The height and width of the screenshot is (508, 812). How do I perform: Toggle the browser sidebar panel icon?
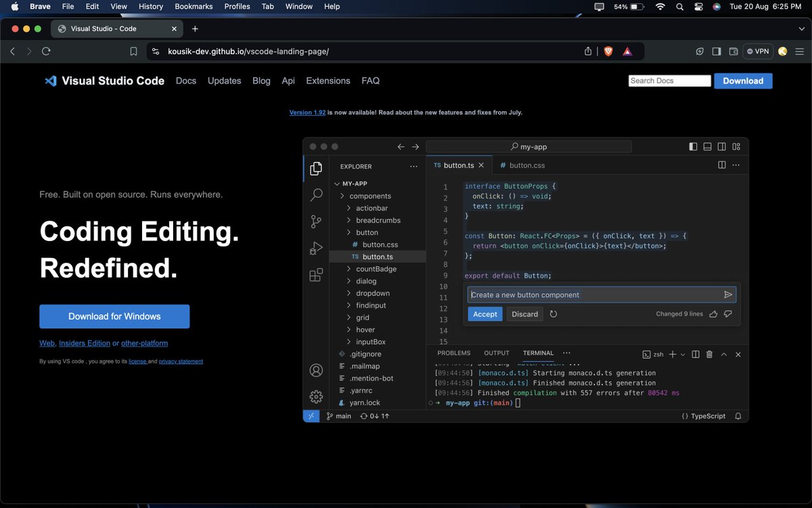[717, 51]
